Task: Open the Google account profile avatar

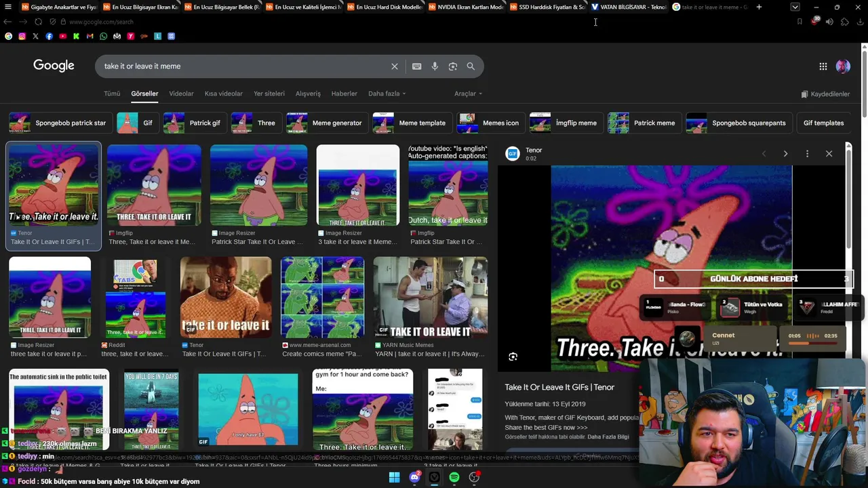Action: pos(843,66)
